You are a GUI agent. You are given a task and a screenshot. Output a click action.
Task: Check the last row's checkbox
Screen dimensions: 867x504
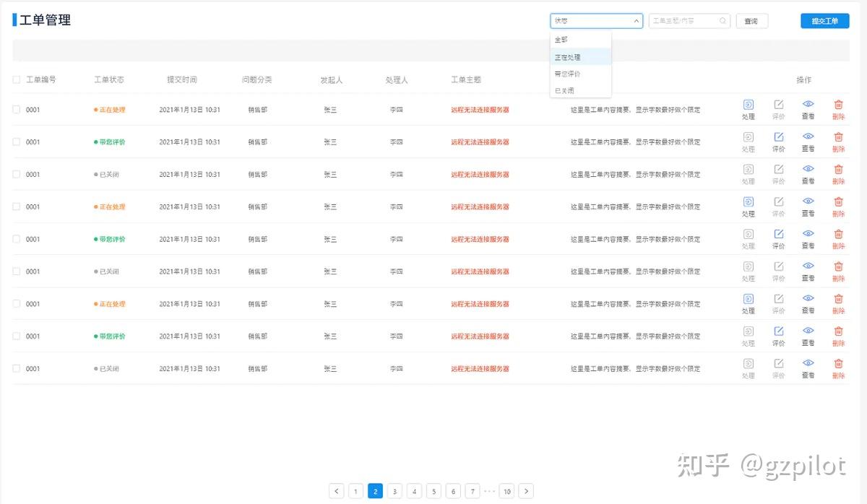pos(17,368)
